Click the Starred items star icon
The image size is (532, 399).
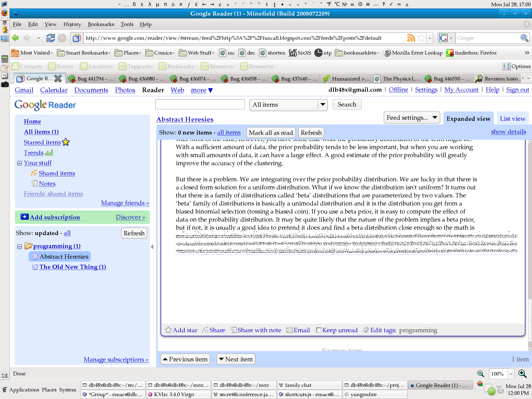pos(66,142)
